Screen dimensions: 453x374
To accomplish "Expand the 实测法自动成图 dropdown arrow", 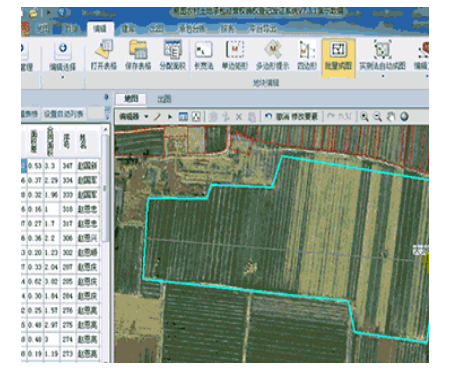I will pyautogui.click(x=383, y=76).
